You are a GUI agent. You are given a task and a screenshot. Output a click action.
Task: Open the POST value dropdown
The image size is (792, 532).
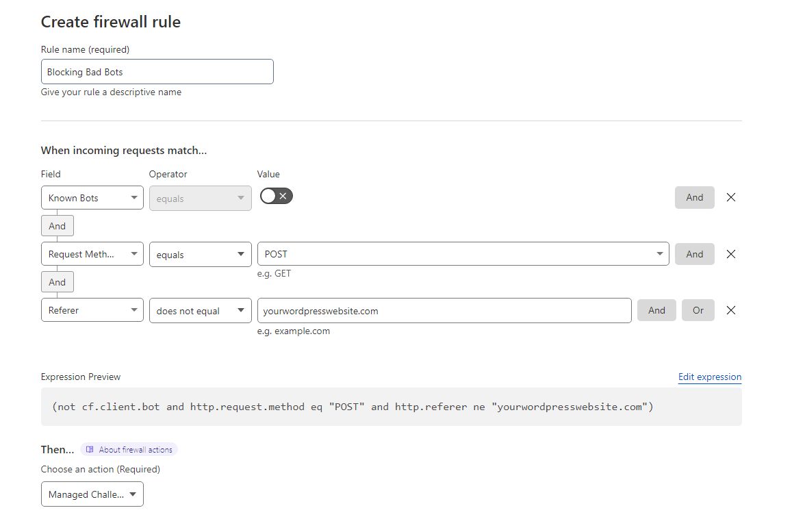pos(463,254)
